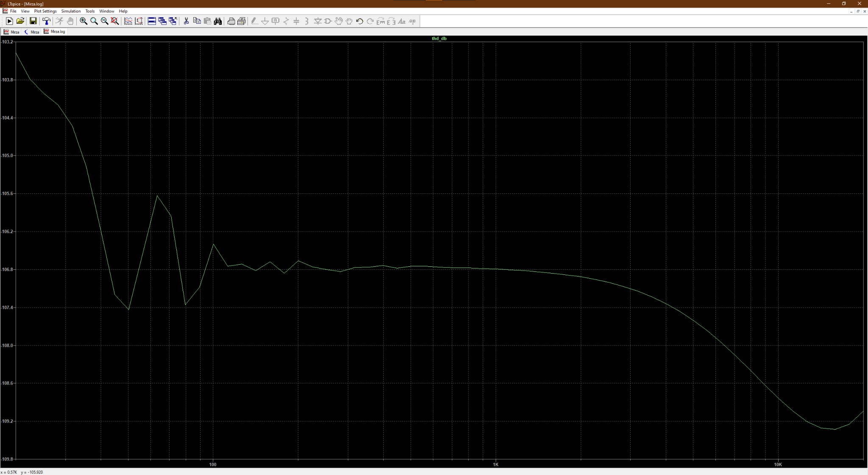Screen dimensions: 868x475
Task: Zoom in with plus magnifier icon
Action: 83,21
